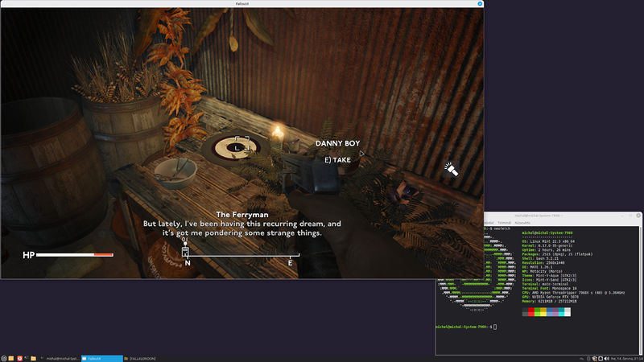Close the terminal window
Screen dimensions: 644x362
click(x=638, y=216)
